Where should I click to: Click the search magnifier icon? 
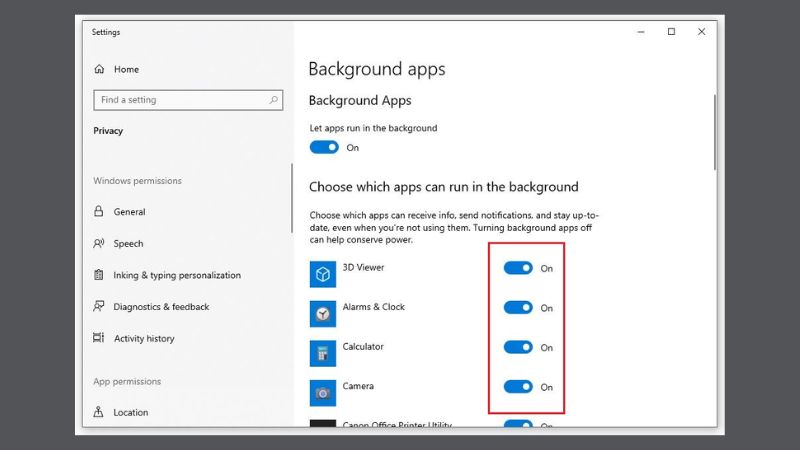pos(273,100)
